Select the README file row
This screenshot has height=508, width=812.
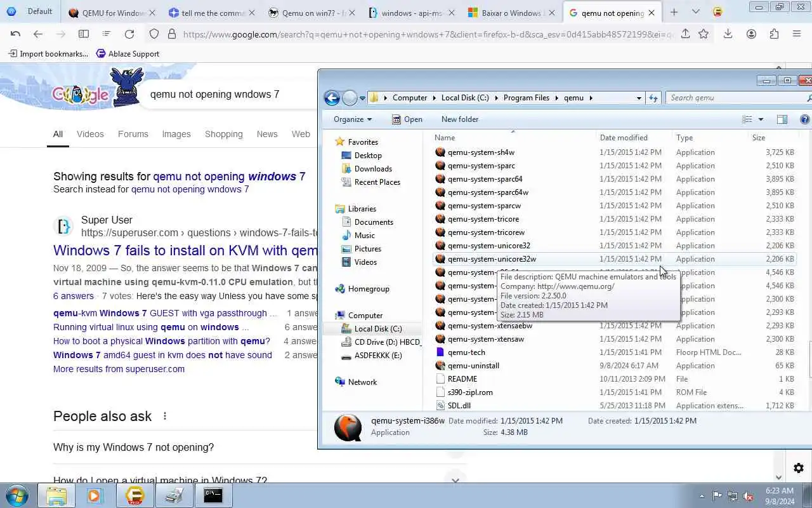[614, 379]
